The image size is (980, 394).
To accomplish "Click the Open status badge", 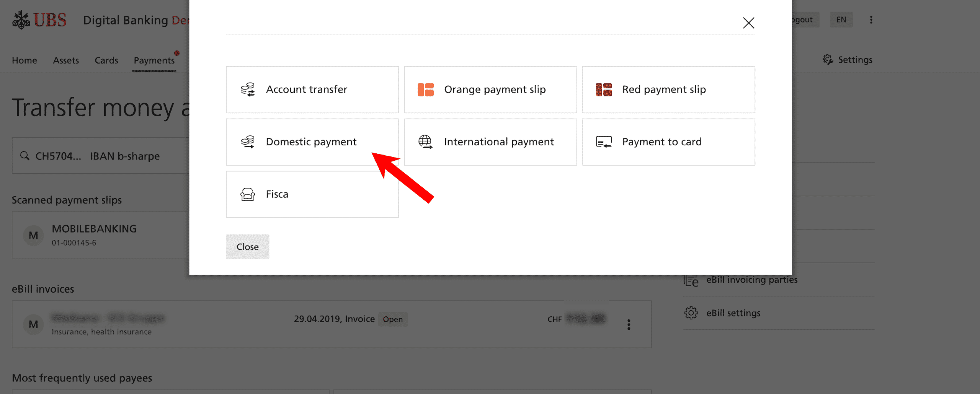I will click(393, 319).
